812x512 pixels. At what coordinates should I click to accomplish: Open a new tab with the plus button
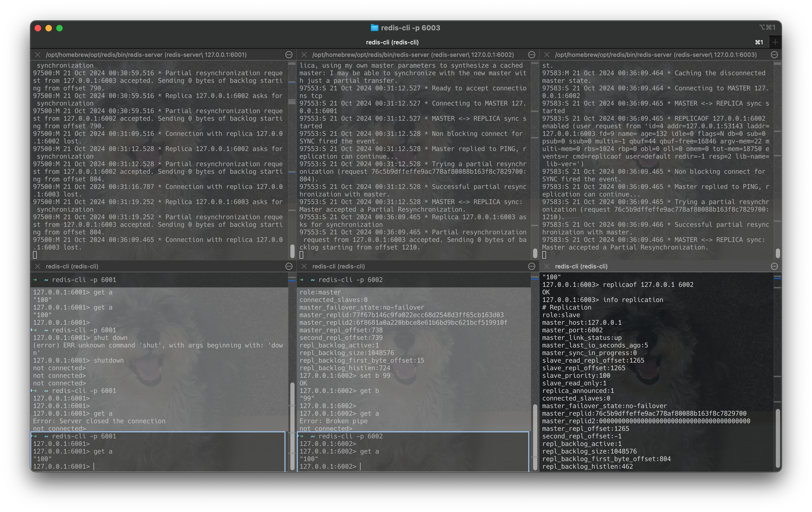[775, 42]
